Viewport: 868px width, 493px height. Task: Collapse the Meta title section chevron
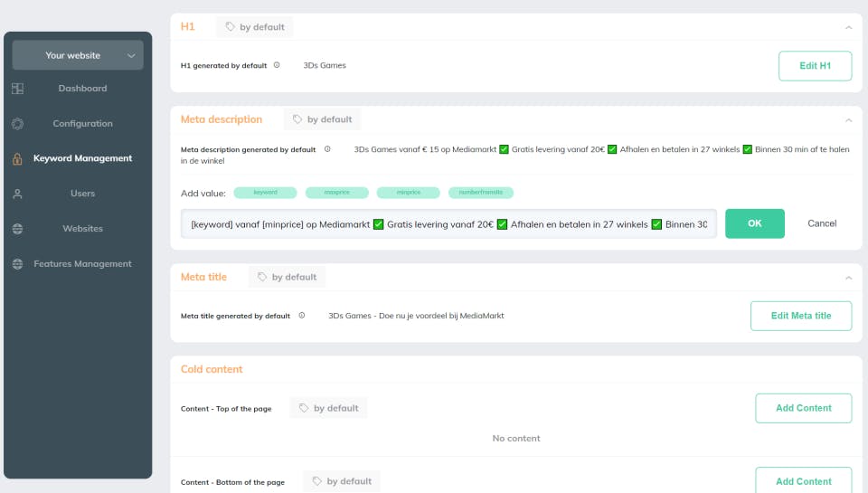point(848,278)
